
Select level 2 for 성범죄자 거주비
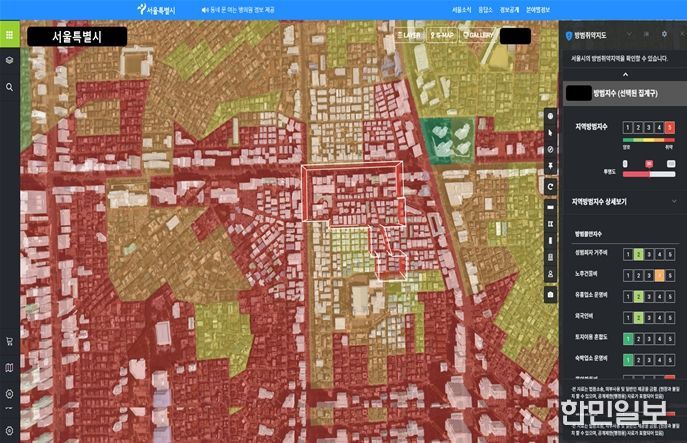[639, 254]
